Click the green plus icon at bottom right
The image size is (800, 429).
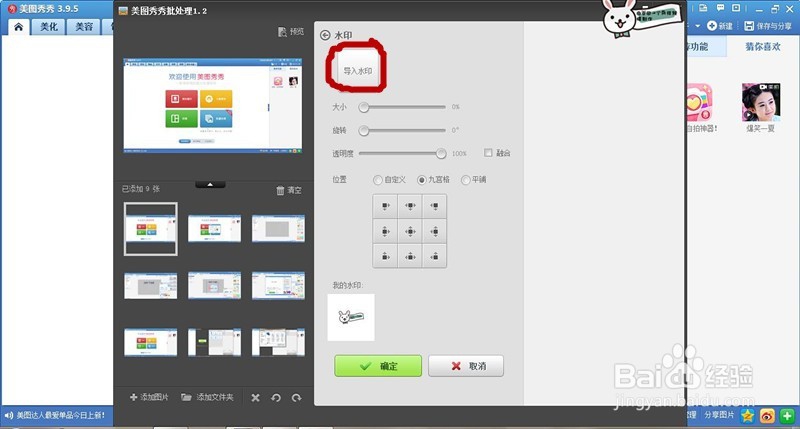tap(787, 416)
